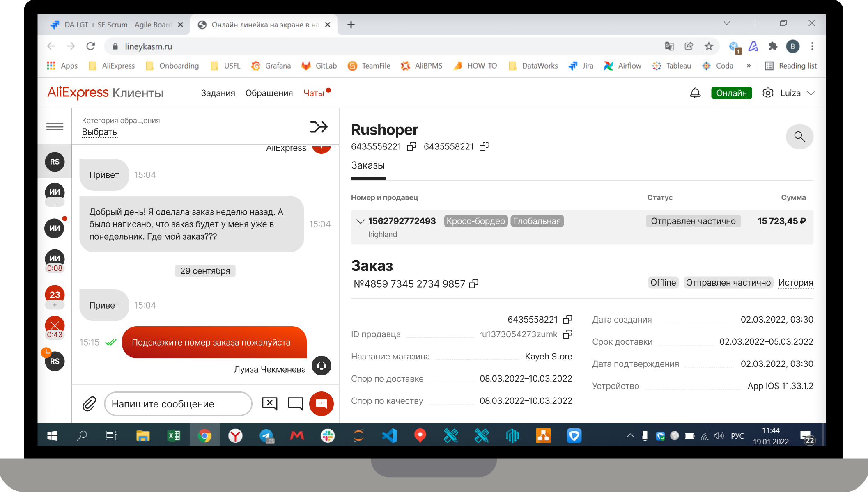Open the closed chat with 0:43 timer
This screenshot has height=492, width=868.
(x=55, y=327)
